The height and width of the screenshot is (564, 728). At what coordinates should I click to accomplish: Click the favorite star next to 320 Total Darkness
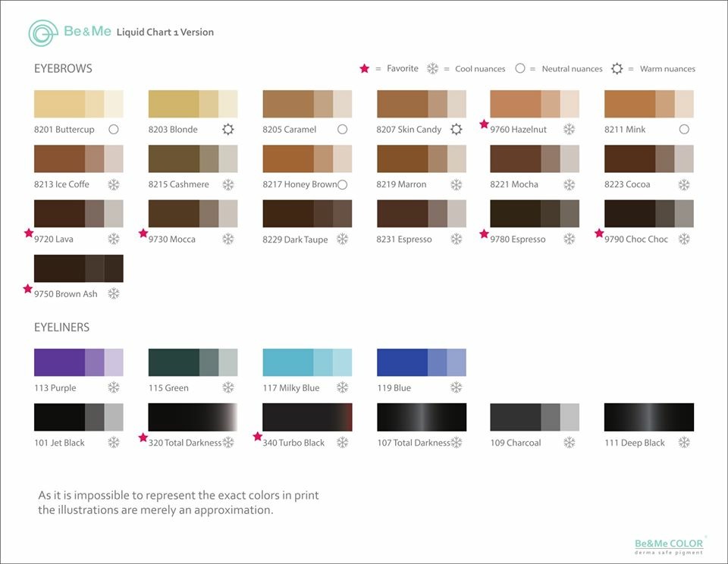pyautogui.click(x=143, y=437)
